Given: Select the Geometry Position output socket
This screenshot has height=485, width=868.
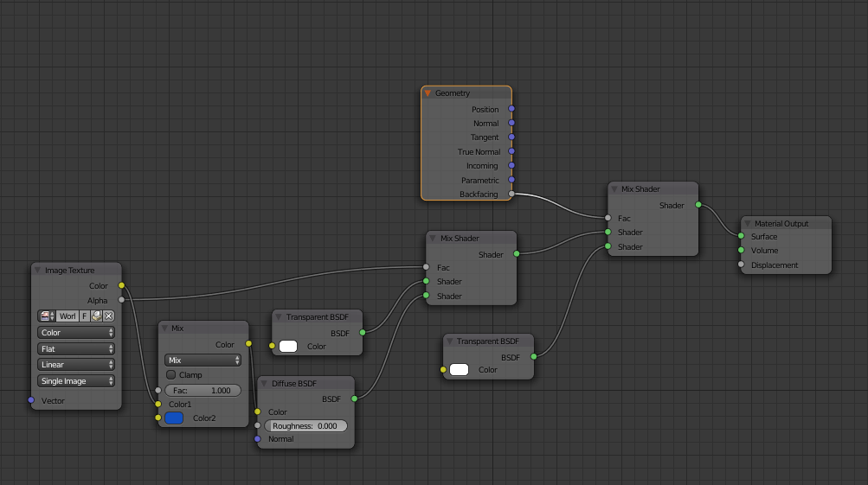Looking at the screenshot, I should pyautogui.click(x=511, y=109).
